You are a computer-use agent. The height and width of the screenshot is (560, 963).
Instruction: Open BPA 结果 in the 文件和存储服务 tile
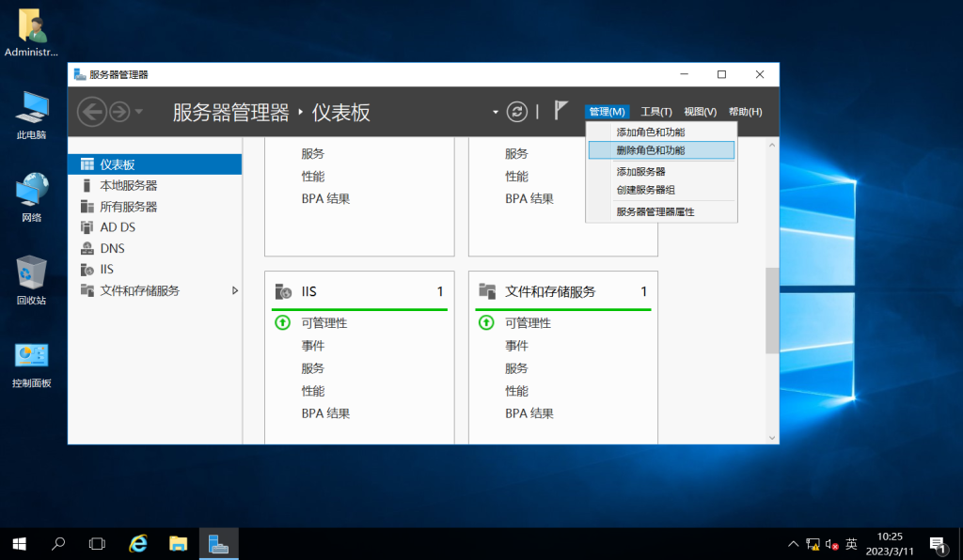pos(529,413)
